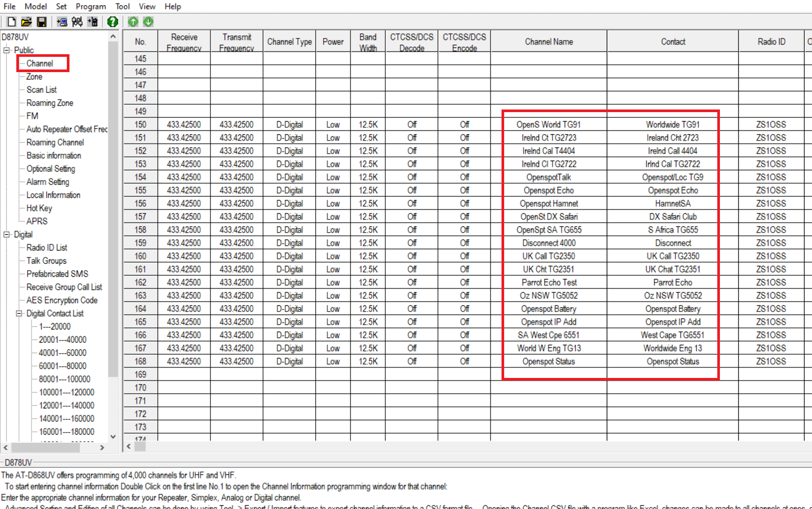Open Scan List in the tree
This screenshot has width=812, height=509.
pos(42,89)
